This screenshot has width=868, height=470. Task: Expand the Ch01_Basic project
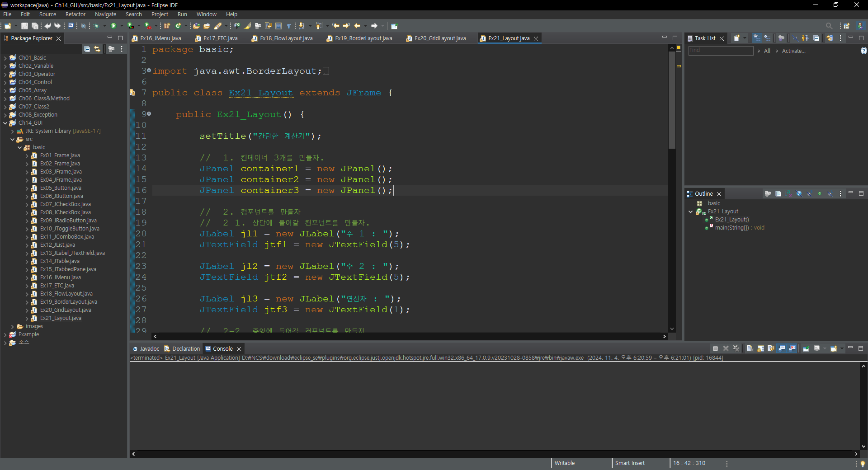(x=5, y=58)
